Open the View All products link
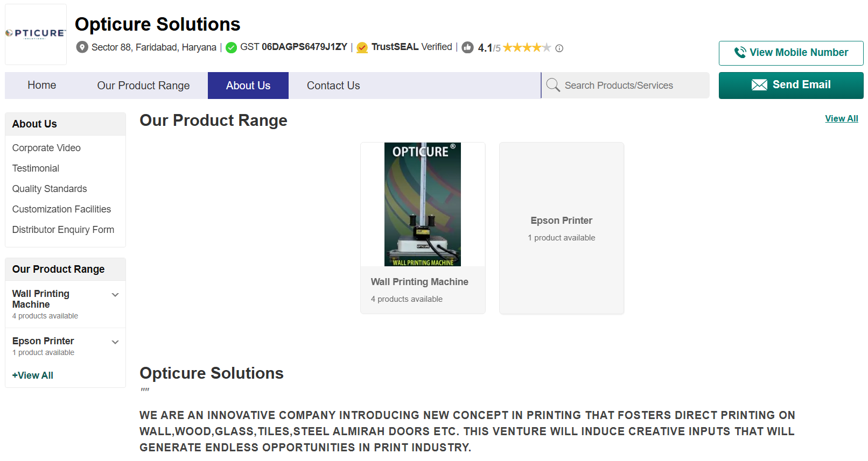The height and width of the screenshot is (461, 868). (x=842, y=118)
